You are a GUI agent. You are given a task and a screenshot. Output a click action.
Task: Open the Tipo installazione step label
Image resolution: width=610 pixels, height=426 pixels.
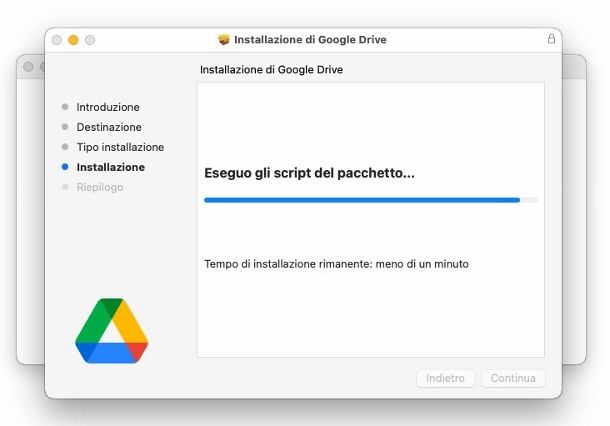(120, 147)
